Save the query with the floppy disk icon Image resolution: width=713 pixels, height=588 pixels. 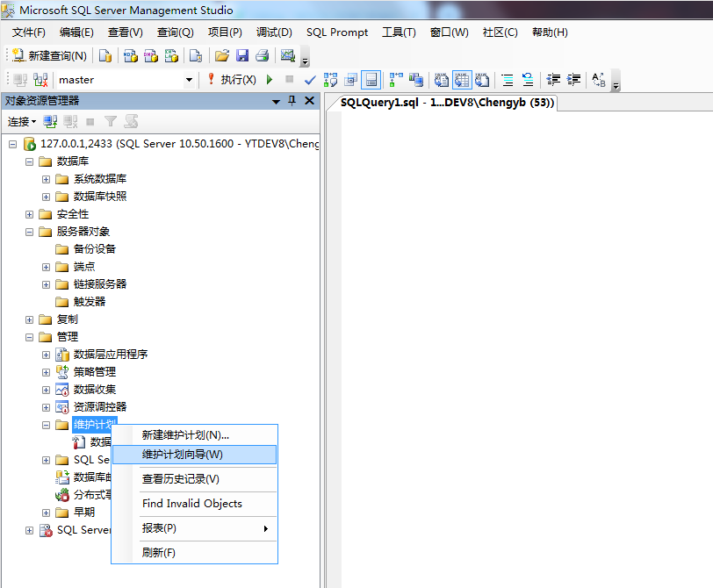tap(242, 55)
